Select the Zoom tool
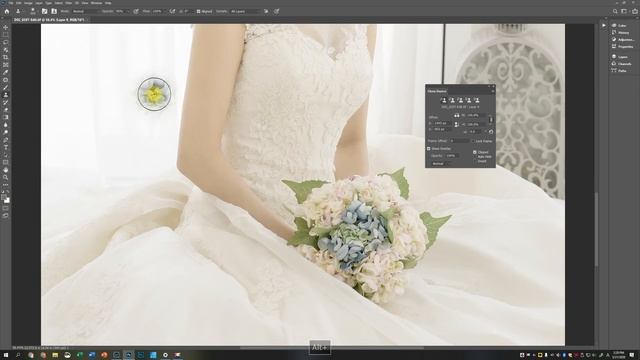 point(5,178)
